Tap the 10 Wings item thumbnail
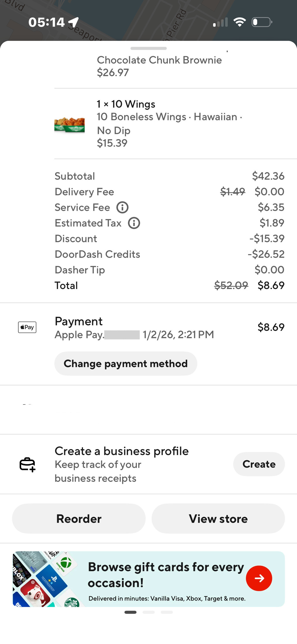The image size is (297, 644). (x=70, y=125)
